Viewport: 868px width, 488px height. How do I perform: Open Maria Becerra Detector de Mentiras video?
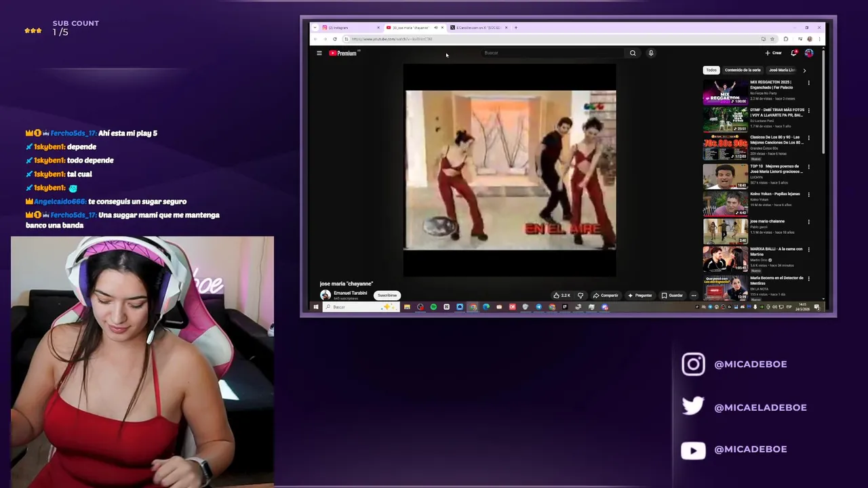pyautogui.click(x=725, y=287)
